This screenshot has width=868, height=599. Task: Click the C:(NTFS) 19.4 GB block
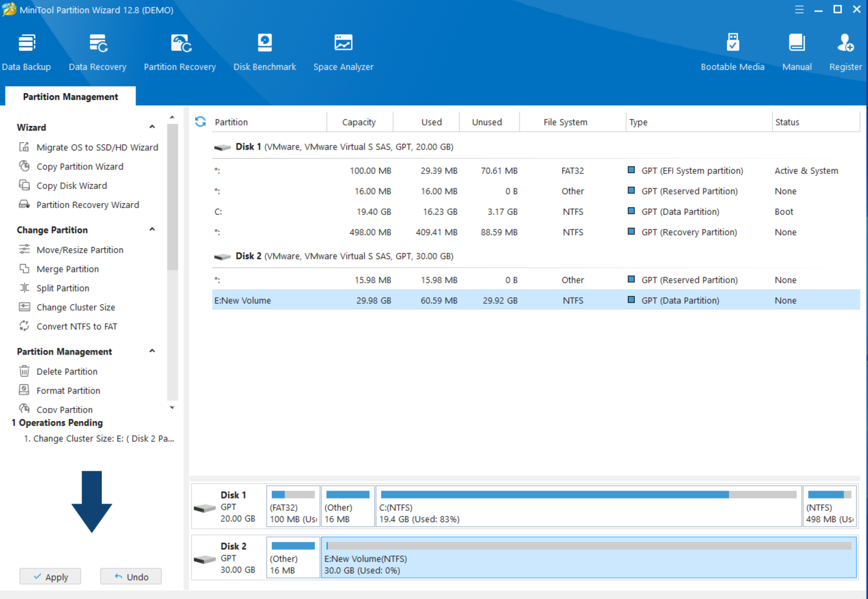point(588,506)
